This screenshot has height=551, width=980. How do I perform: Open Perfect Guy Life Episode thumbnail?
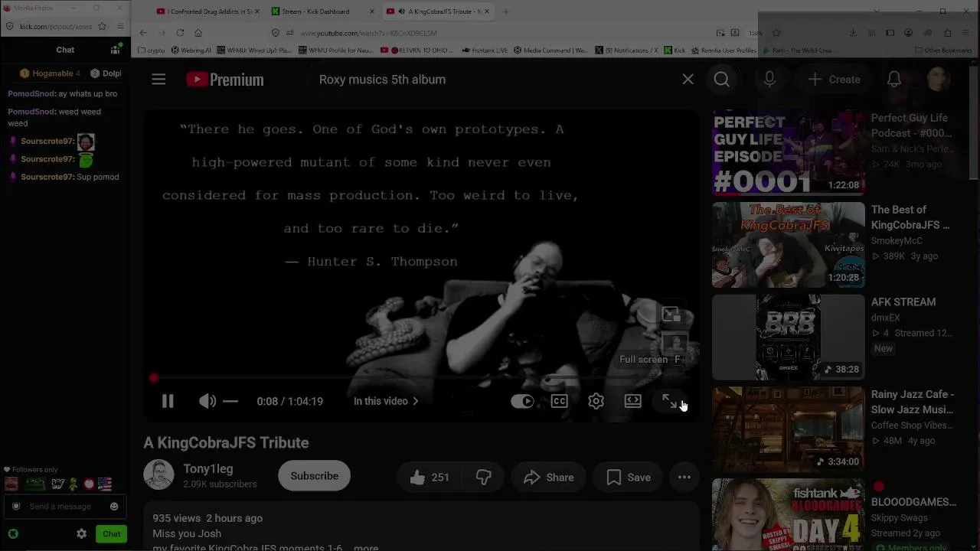tap(789, 153)
